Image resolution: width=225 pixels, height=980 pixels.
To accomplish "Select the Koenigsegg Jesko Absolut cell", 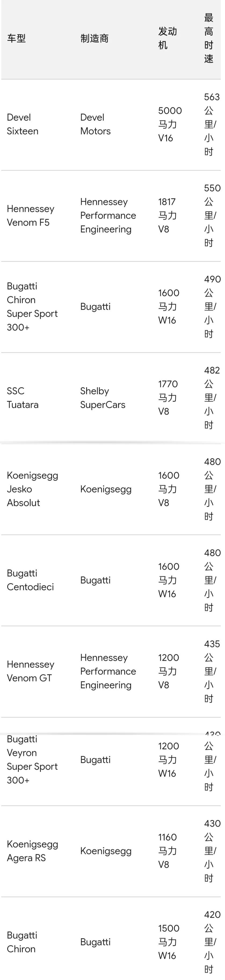I will click(32, 489).
